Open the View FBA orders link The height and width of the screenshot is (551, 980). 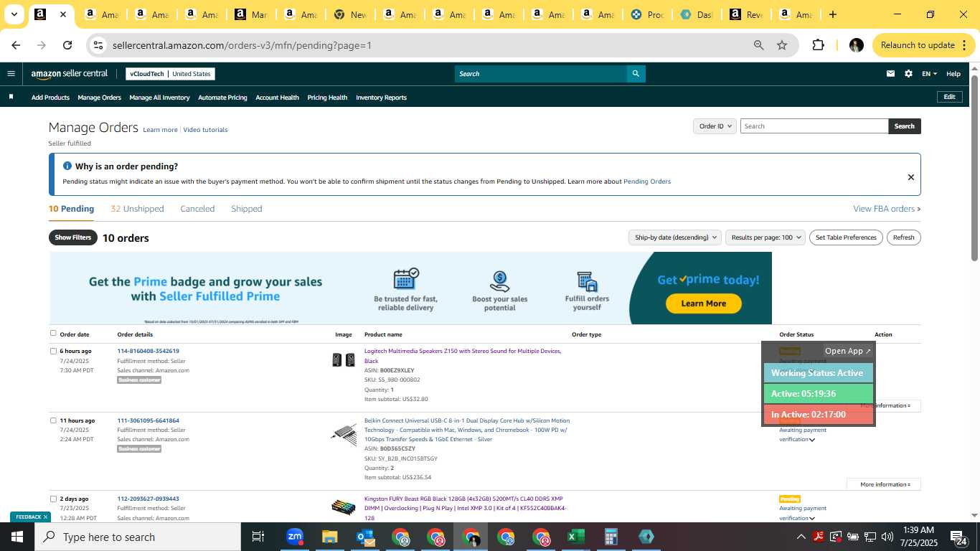pos(887,209)
